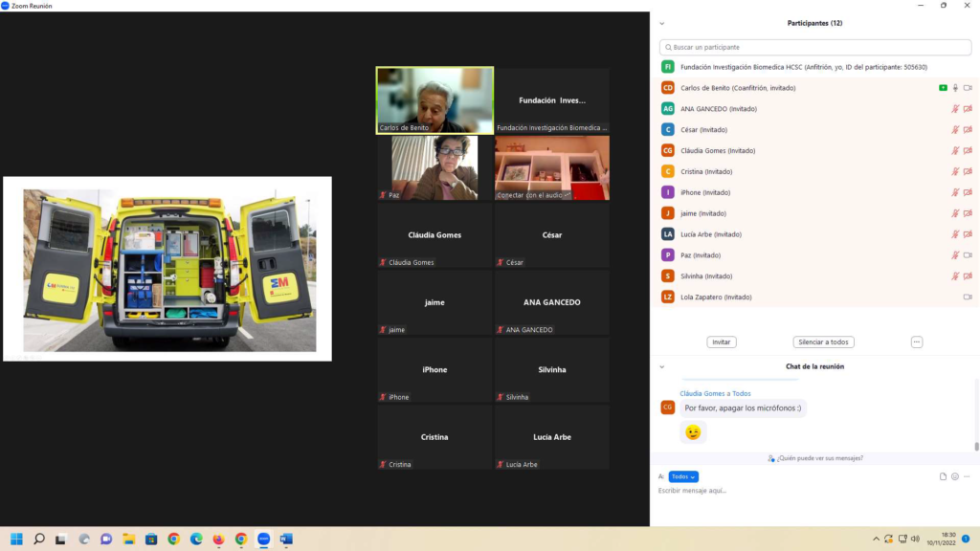Click iPhone participant's camera-off icon

968,192
